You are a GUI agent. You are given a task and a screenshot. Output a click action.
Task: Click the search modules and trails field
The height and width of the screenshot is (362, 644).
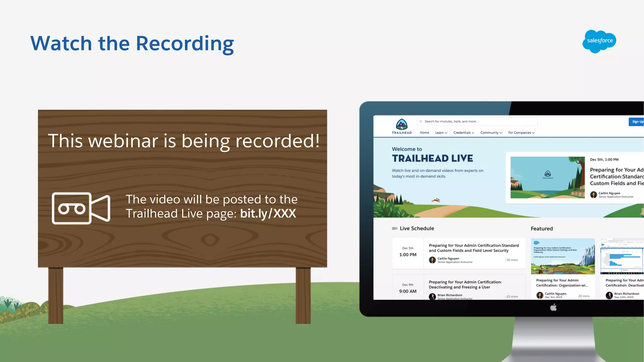tap(477, 121)
